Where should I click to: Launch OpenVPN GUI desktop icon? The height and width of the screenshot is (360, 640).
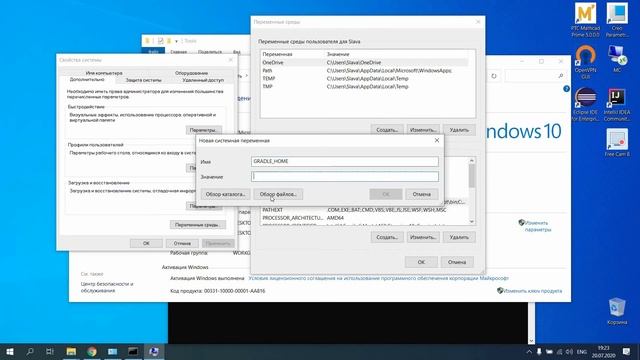pyautogui.click(x=585, y=62)
